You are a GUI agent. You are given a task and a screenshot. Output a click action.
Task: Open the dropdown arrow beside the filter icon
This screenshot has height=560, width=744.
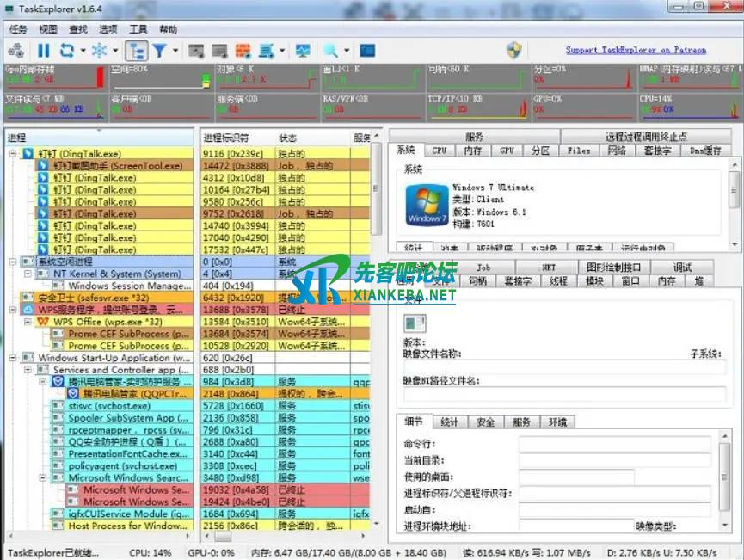[175, 51]
